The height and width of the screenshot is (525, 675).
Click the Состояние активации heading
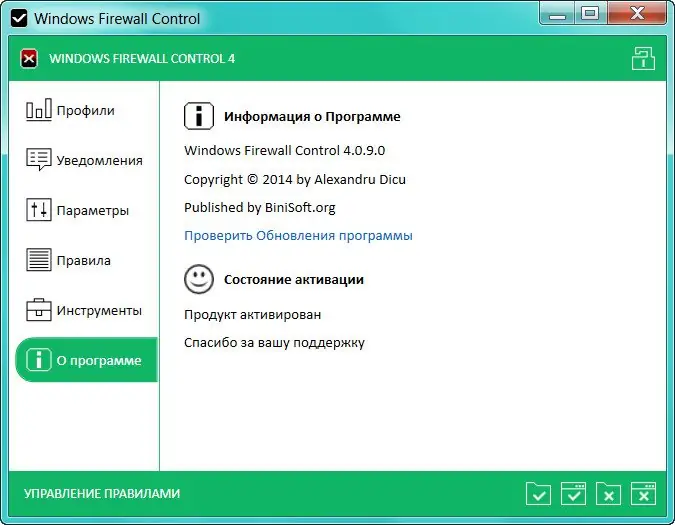(294, 280)
